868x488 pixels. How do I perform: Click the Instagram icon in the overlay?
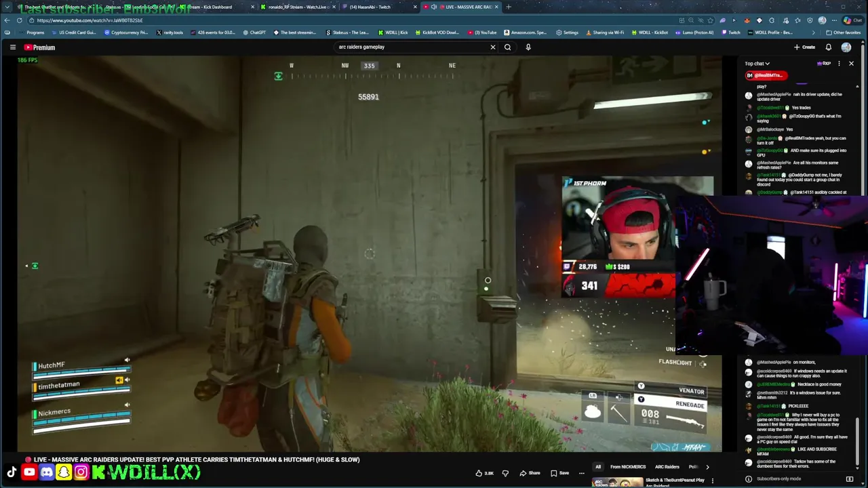coord(81,472)
